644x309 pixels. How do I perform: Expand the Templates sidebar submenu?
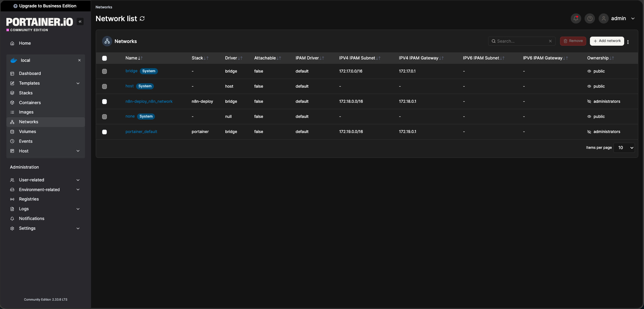coord(29,83)
